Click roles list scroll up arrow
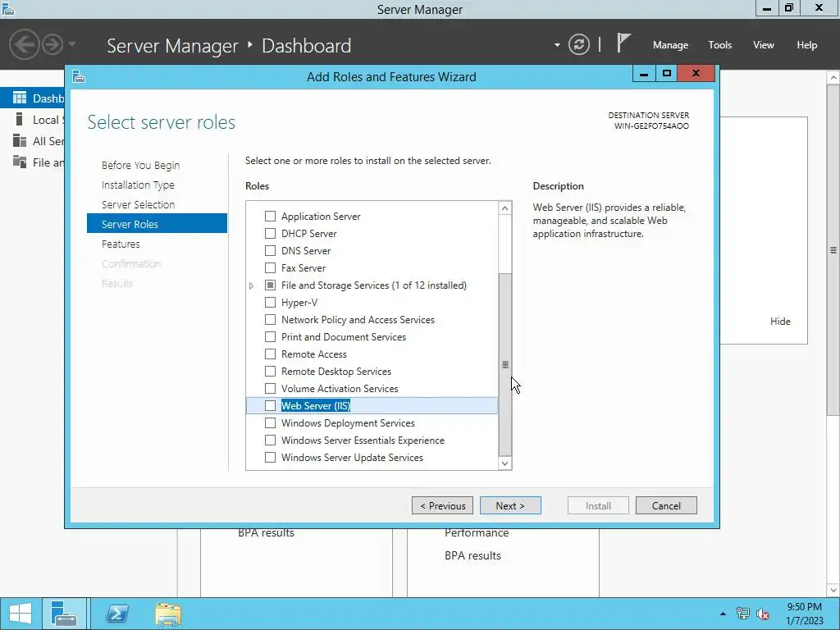The width and height of the screenshot is (840, 630). tap(504, 208)
